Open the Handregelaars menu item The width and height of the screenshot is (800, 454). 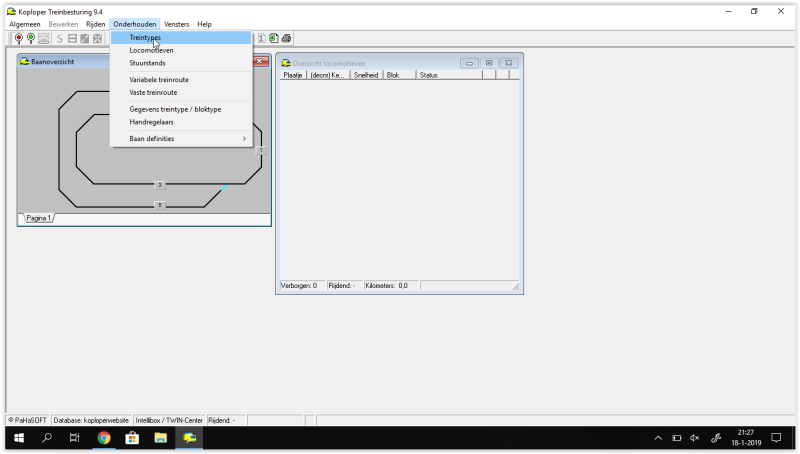(x=151, y=122)
